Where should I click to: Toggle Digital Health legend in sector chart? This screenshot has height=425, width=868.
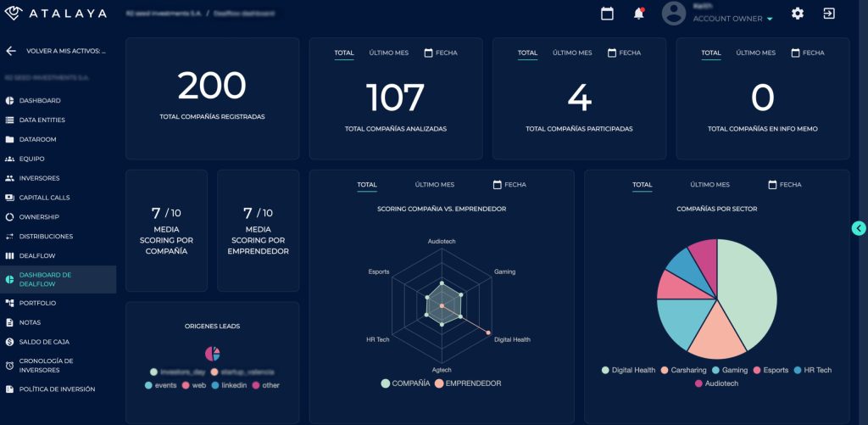pyautogui.click(x=628, y=370)
